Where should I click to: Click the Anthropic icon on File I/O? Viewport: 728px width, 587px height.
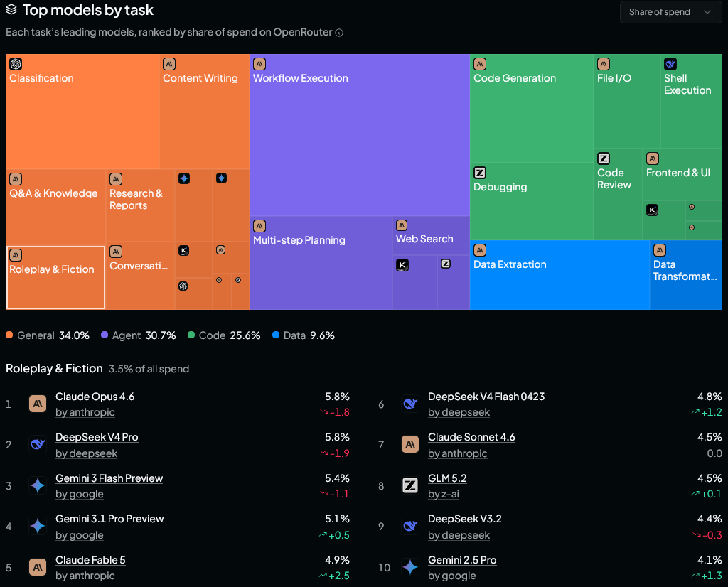click(x=603, y=63)
